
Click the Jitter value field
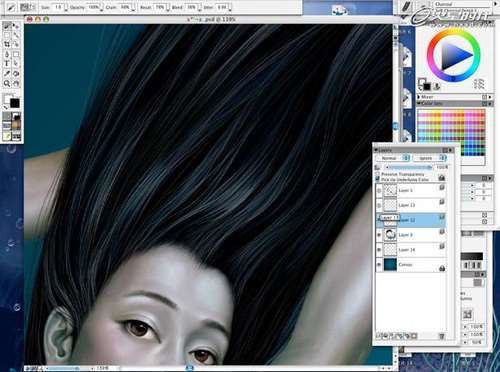click(222, 7)
